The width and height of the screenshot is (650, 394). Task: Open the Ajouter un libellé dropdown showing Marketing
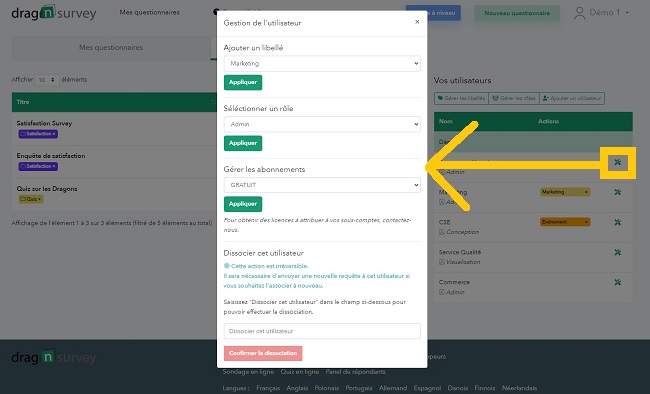pyautogui.click(x=322, y=63)
